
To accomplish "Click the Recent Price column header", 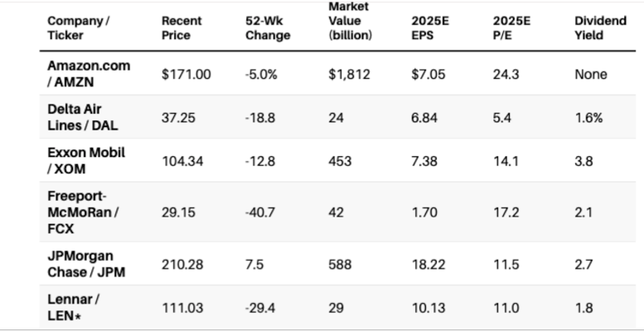I will (182, 27).
